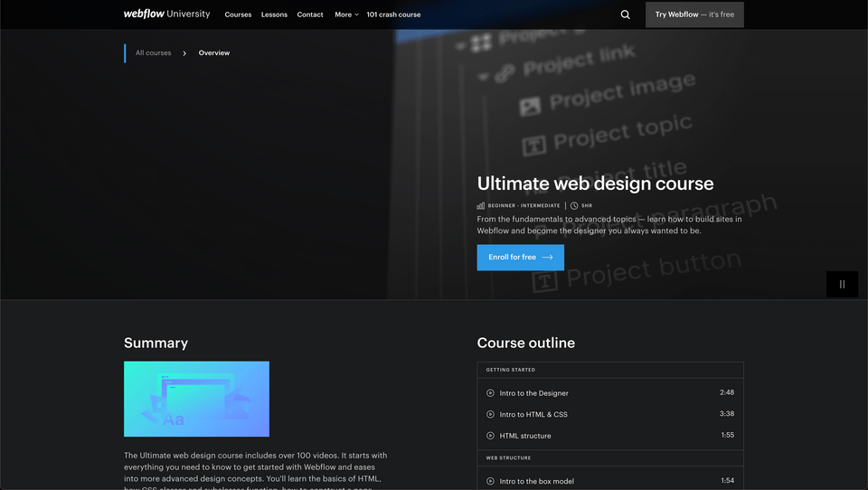
Task: Pause the background hero video
Action: coord(842,284)
